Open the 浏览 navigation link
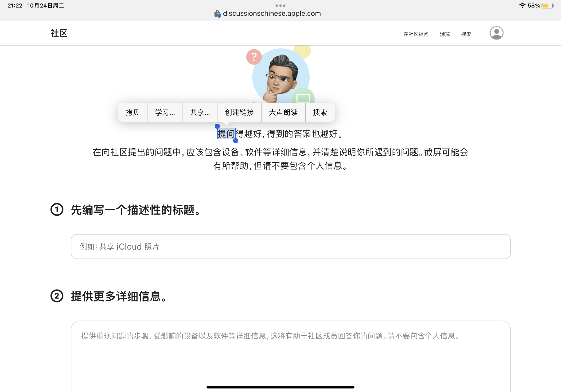The height and width of the screenshot is (392, 561). click(445, 34)
